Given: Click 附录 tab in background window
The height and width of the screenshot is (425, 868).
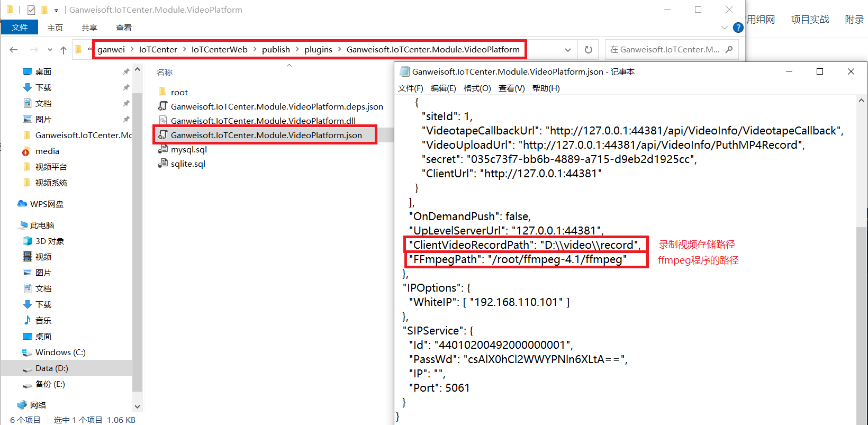Looking at the screenshot, I should [854, 20].
